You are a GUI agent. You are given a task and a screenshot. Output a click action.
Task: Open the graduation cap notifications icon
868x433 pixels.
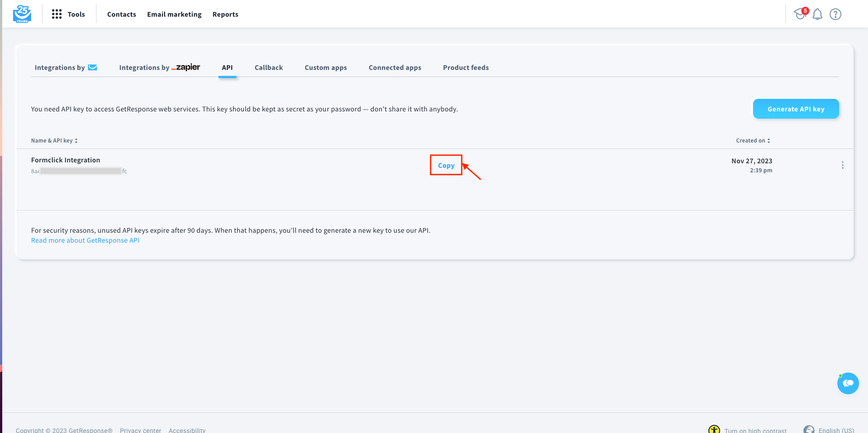[800, 14]
